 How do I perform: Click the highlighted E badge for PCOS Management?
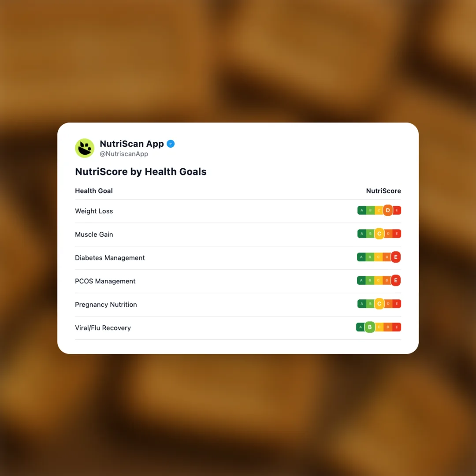tap(395, 280)
